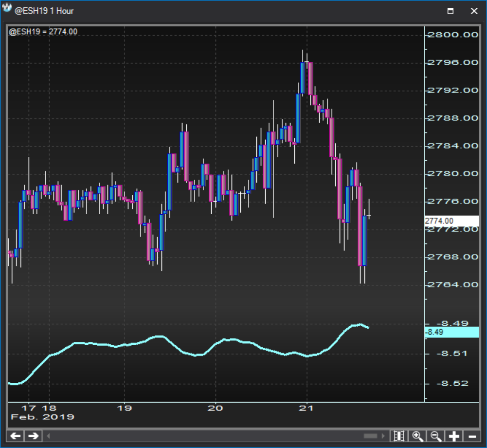Click the zoom out magnifier icon

436,436
